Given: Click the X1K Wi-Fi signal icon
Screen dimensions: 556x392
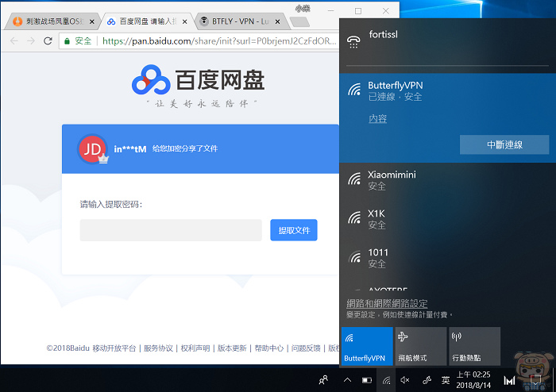Looking at the screenshot, I should 354,217.
